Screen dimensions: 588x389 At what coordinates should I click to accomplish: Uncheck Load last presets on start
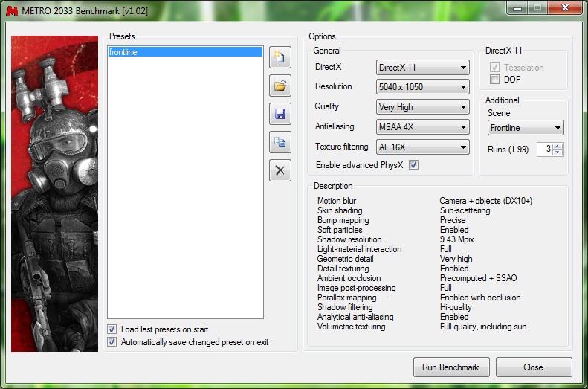112,329
